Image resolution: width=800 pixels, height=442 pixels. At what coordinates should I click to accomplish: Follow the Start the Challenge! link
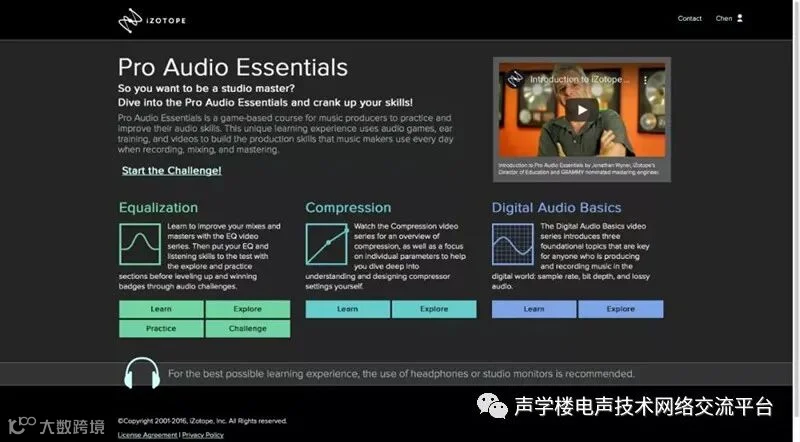pyautogui.click(x=171, y=170)
